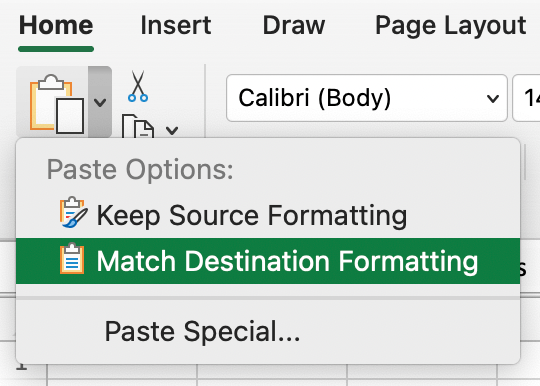Go to the Page Layout tab
Viewport: 540px width, 386px height.
pyautogui.click(x=450, y=26)
